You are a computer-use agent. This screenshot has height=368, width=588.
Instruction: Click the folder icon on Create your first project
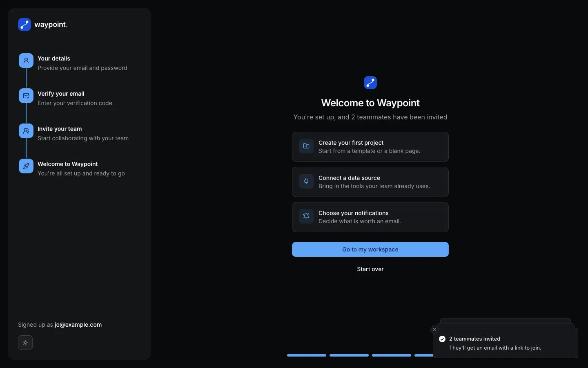306,146
